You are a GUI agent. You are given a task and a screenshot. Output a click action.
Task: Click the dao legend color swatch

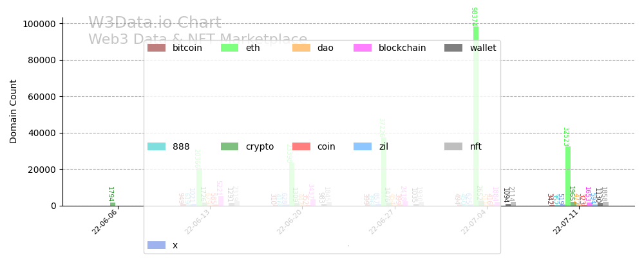pos(301,48)
